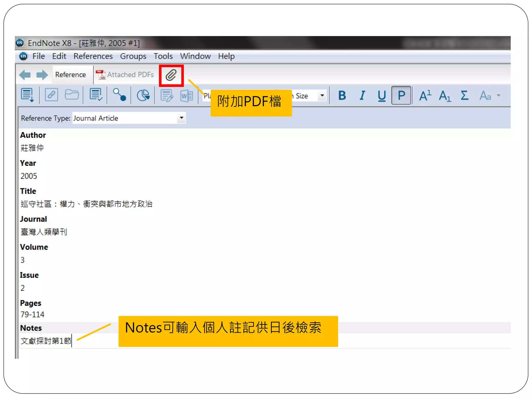Go to previous reference with back arrow
The width and height of the screenshot is (532, 399).
pos(25,75)
